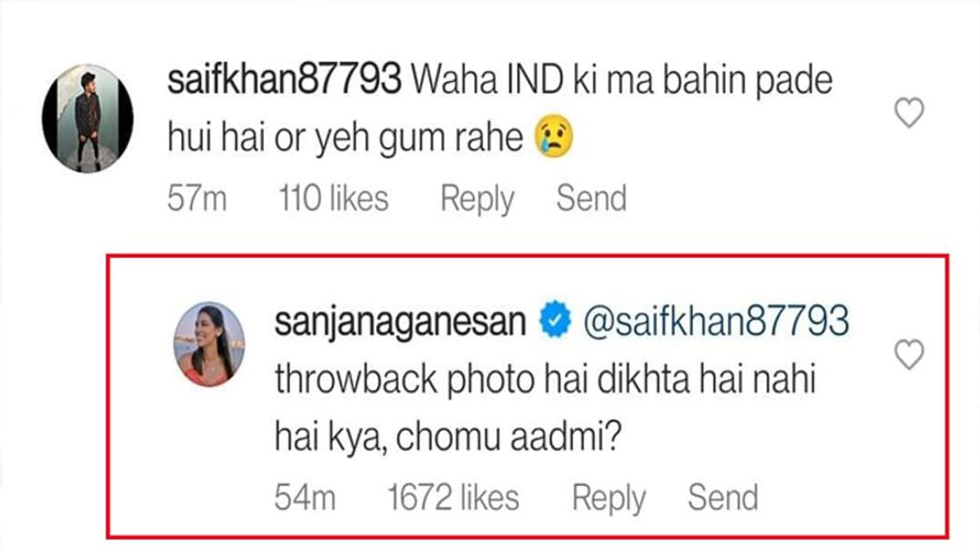980x553 pixels.
Task: Click the crying emoji in saifkhan87793's comment
Action: (x=554, y=139)
